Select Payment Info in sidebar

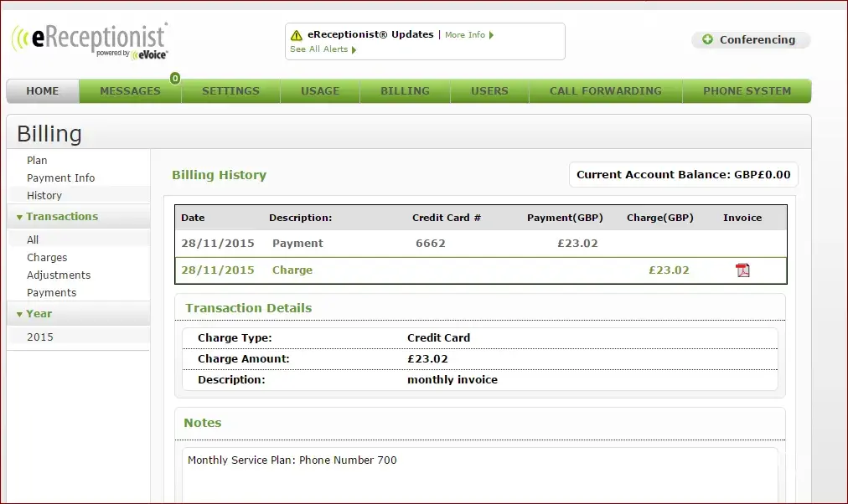pyautogui.click(x=60, y=177)
